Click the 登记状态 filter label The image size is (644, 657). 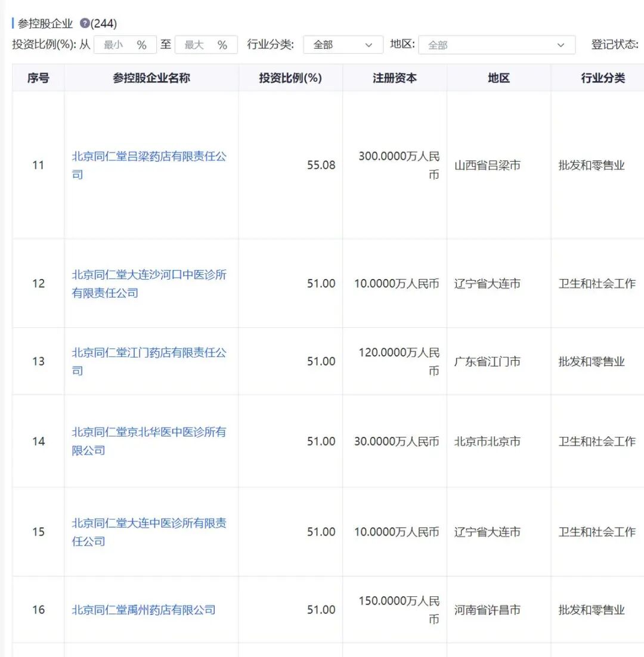tap(615, 44)
